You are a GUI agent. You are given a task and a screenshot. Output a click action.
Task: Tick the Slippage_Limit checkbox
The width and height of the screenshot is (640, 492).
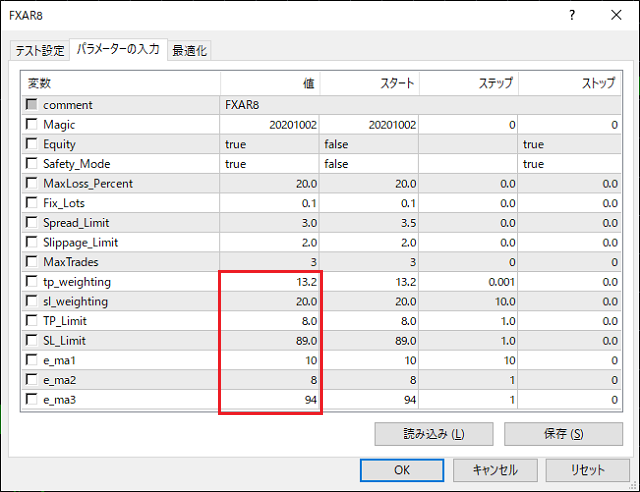(31, 241)
